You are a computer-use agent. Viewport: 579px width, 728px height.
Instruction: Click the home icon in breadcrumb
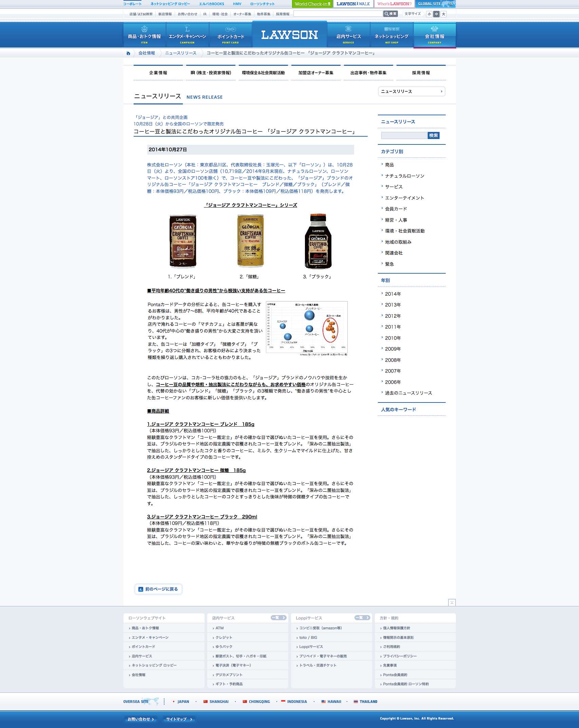(128, 53)
